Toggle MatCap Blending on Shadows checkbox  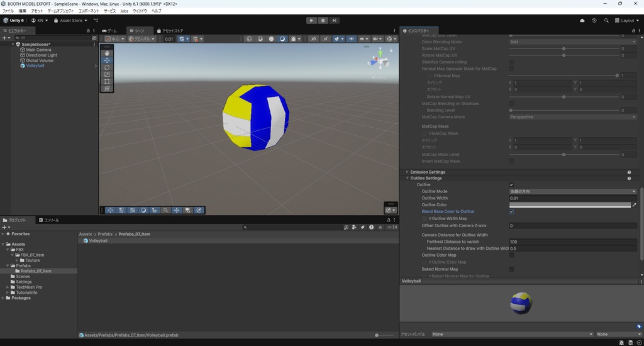[511, 104]
